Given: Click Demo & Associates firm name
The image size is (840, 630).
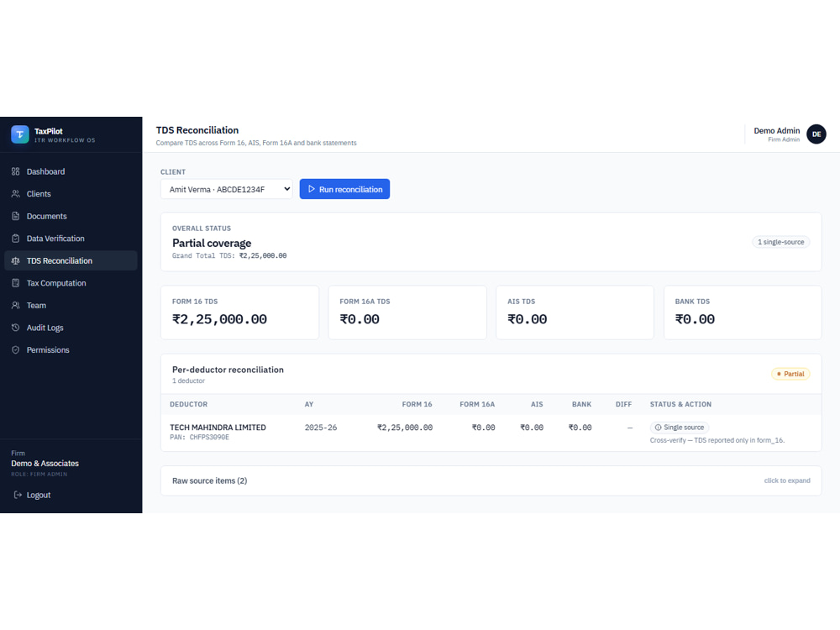Looking at the screenshot, I should tap(45, 464).
